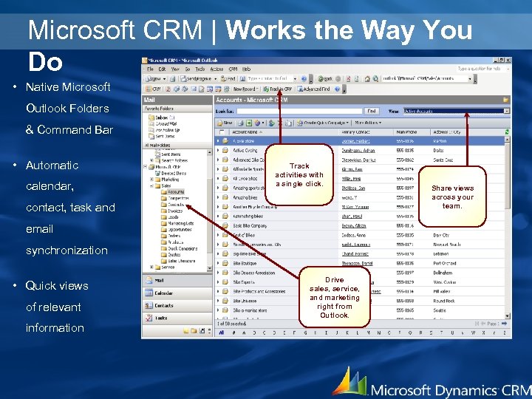Image resolution: width=532 pixels, height=399 pixels.
Task: Open the Contacts pane in the navigation bar
Action: [177, 305]
